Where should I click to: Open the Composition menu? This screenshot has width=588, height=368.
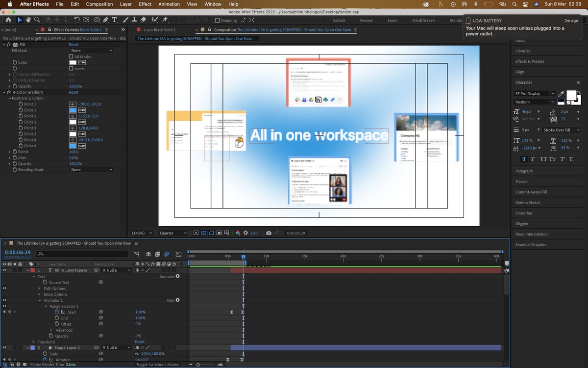coord(99,4)
